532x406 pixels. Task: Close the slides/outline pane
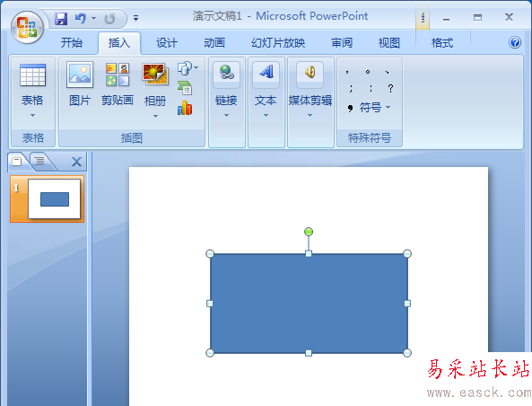pyautogui.click(x=76, y=162)
